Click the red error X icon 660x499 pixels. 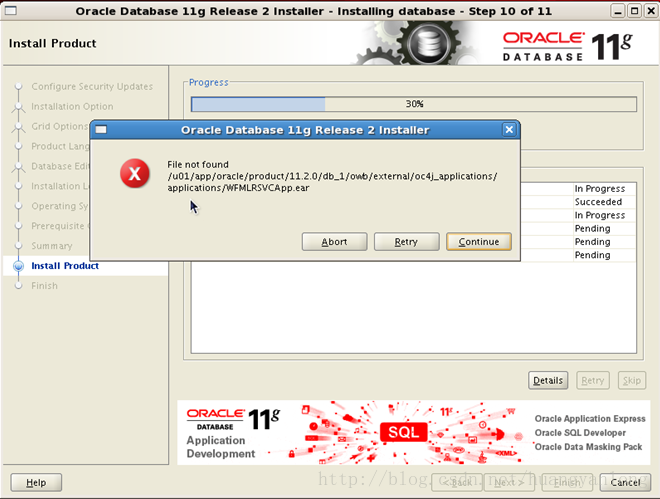click(135, 173)
